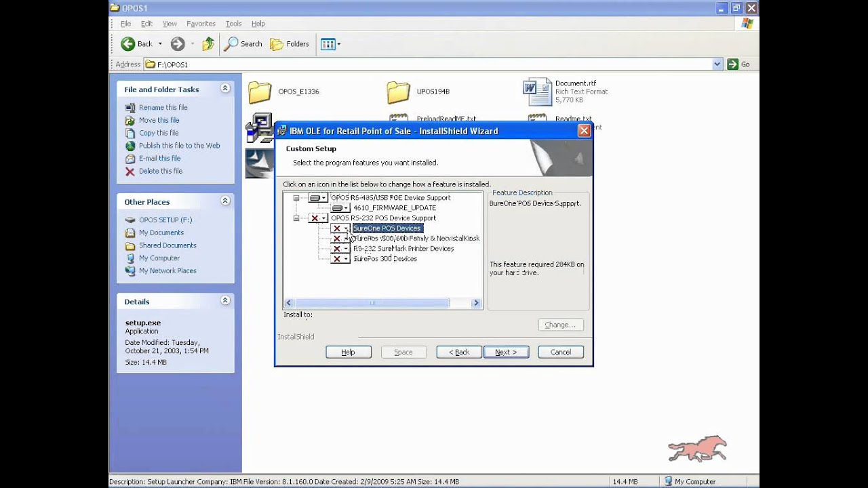Collapse the Details panel
Screen dimensions: 868x488
(225, 301)
